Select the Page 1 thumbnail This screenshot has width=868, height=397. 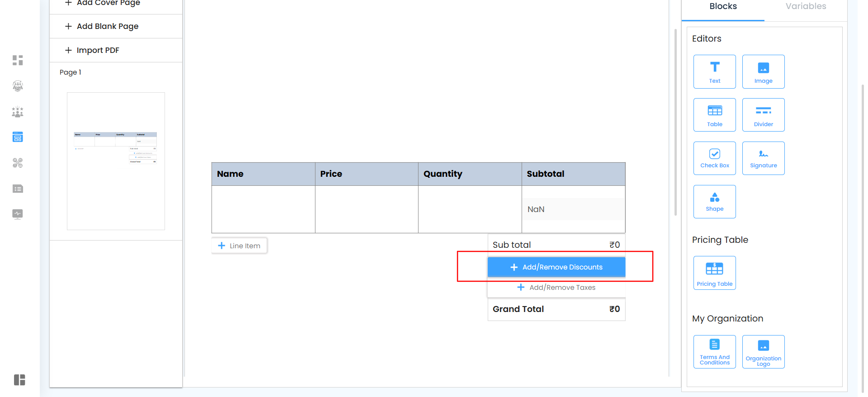116,161
